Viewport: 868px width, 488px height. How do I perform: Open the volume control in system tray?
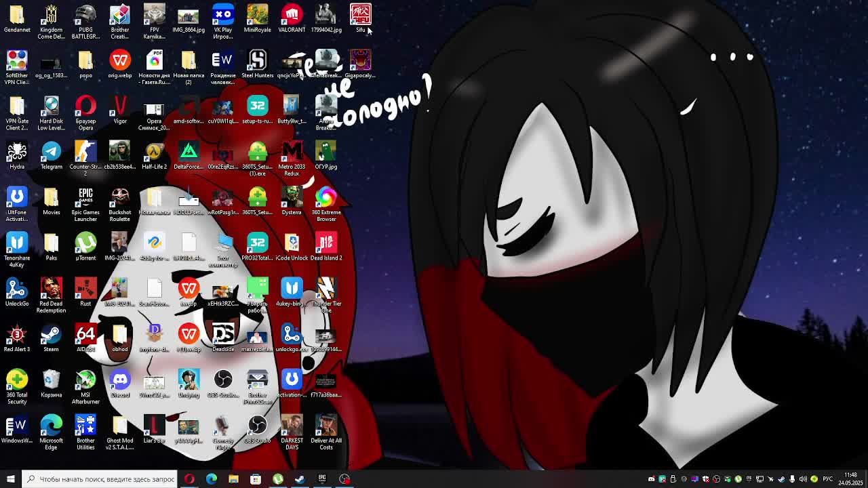(x=803, y=479)
